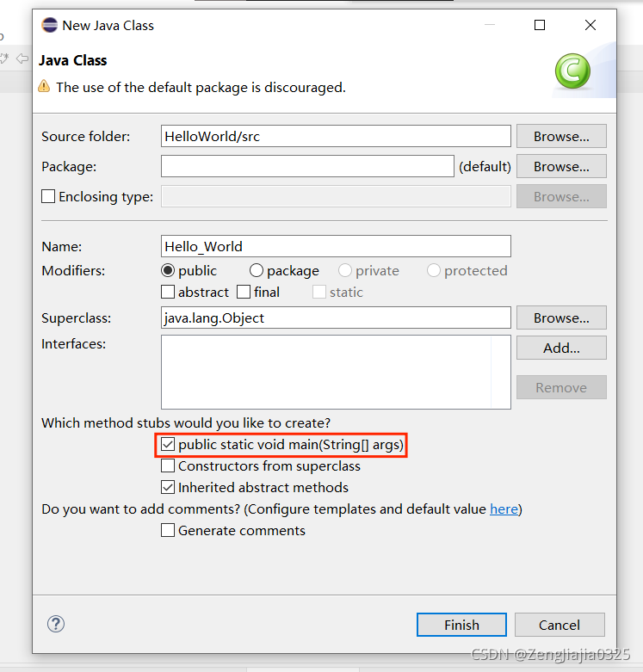Viewport: 643px width, 672px height.
Task: Click 'Which method stubs would you like to create?' text
Action: click(186, 423)
